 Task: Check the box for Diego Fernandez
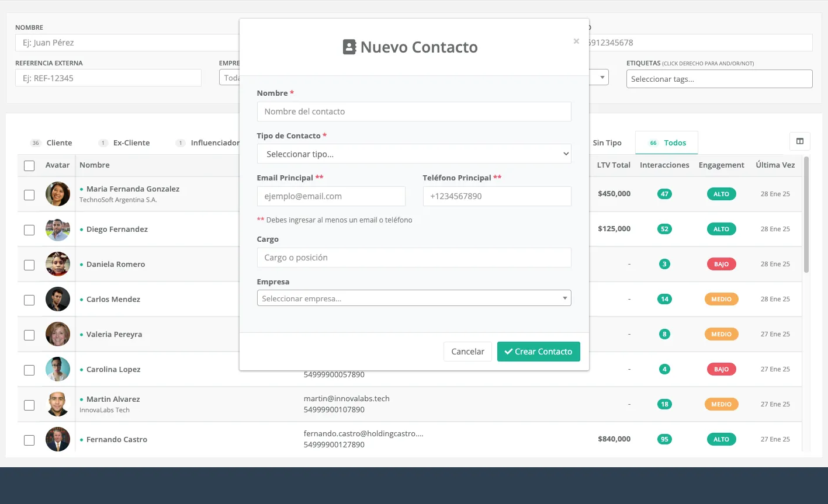tap(29, 230)
